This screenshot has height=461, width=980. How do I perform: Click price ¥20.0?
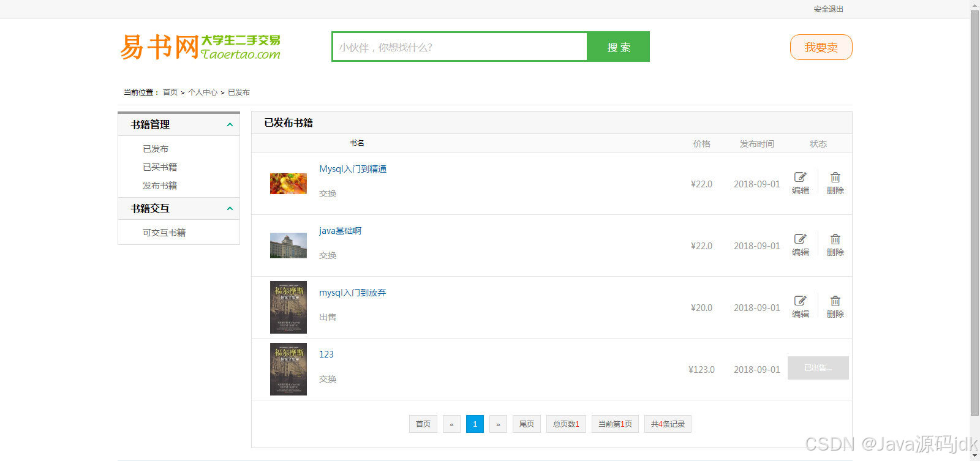701,308
